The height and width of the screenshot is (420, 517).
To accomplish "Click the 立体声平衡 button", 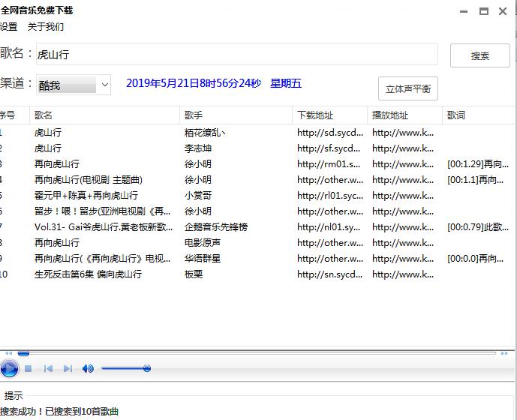I will [x=408, y=88].
